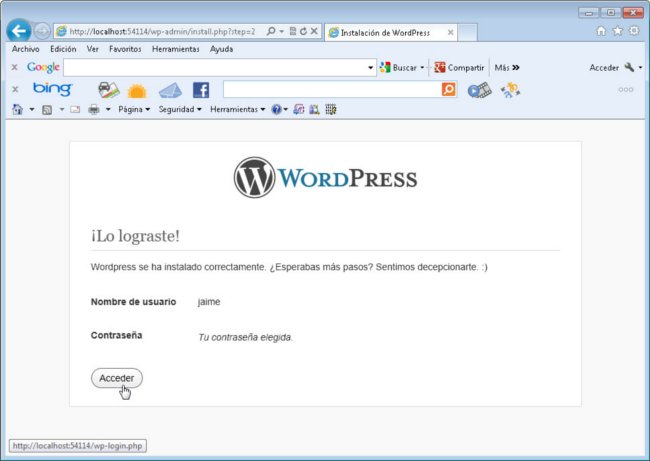Click the username value "jaime"
The height and width of the screenshot is (461, 650).
[209, 302]
